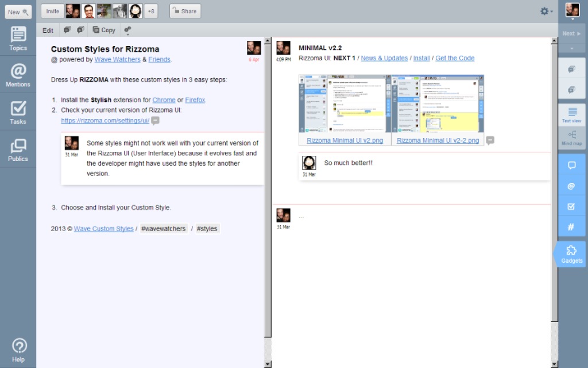Click the left pane scrollbar down arrow
This screenshot has width=588, height=368.
coord(268,364)
